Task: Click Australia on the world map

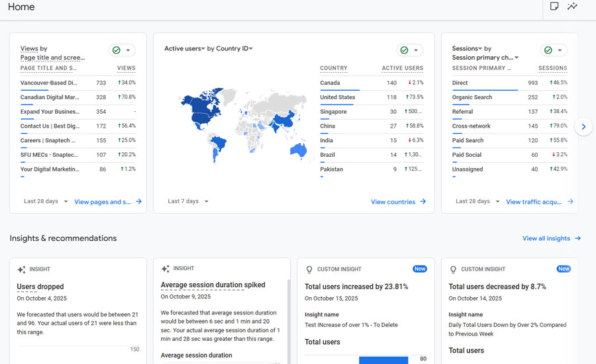Action: pyautogui.click(x=299, y=150)
